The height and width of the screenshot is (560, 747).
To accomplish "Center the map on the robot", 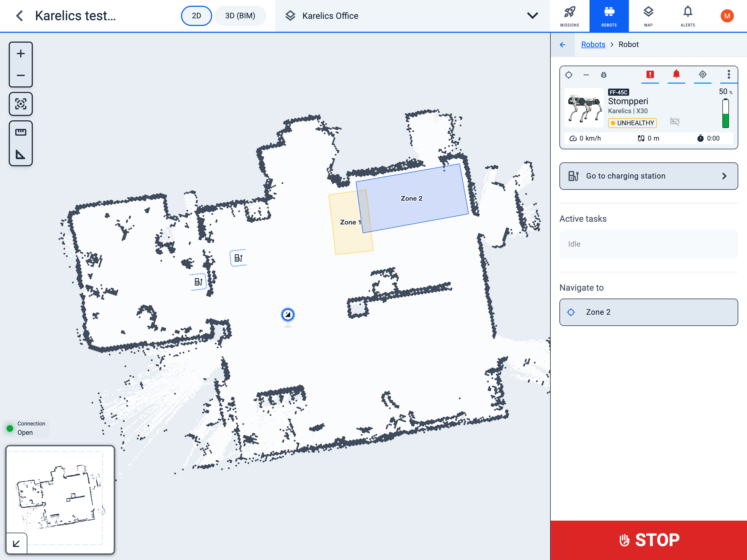I will tap(21, 104).
